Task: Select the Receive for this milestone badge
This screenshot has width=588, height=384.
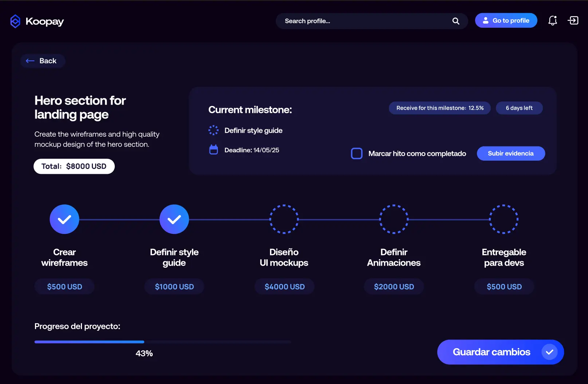Action: click(x=439, y=108)
